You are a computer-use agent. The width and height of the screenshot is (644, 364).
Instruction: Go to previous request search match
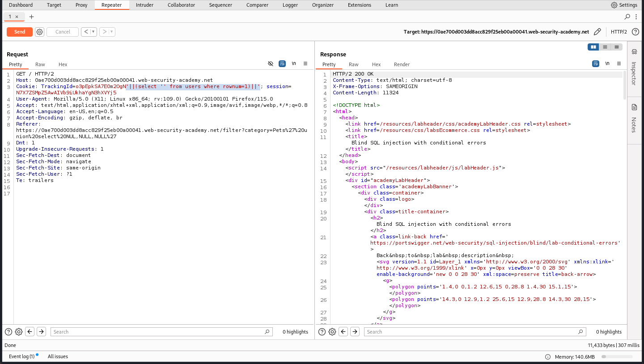point(30,332)
